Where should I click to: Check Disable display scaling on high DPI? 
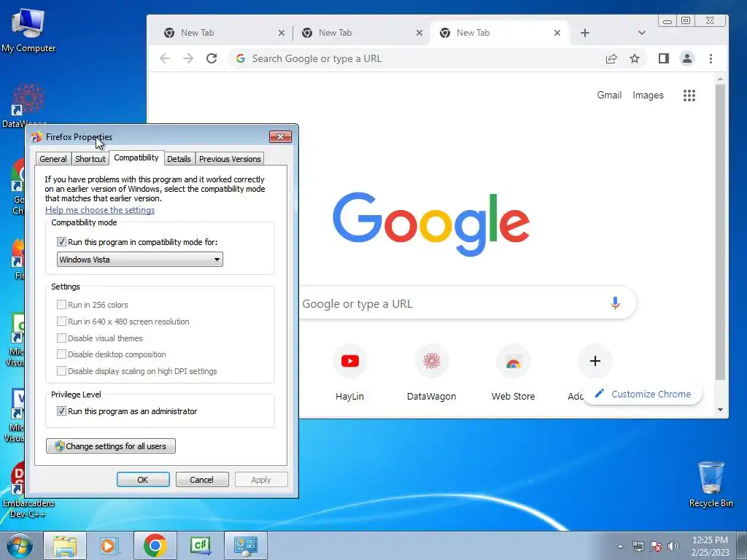click(61, 371)
